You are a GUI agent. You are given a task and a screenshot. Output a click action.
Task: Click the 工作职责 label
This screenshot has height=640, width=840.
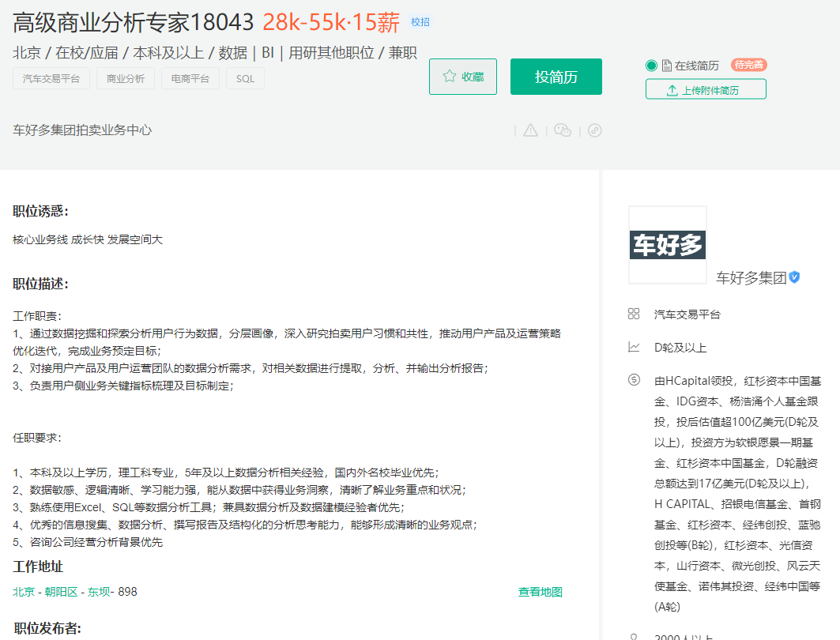tap(37, 316)
